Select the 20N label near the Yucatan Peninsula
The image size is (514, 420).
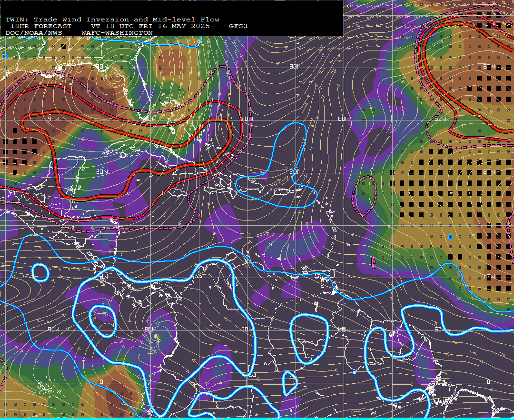[102, 171]
